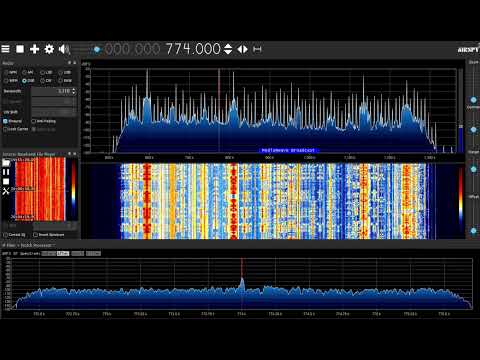Enable the Correct IQ checkbox
The height and width of the screenshot is (360, 480).
point(5,235)
